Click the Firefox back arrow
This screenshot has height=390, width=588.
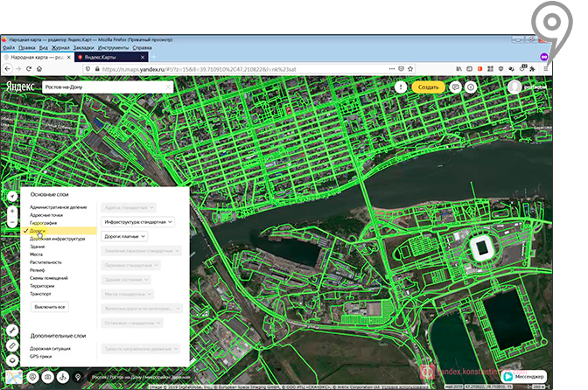(8, 69)
